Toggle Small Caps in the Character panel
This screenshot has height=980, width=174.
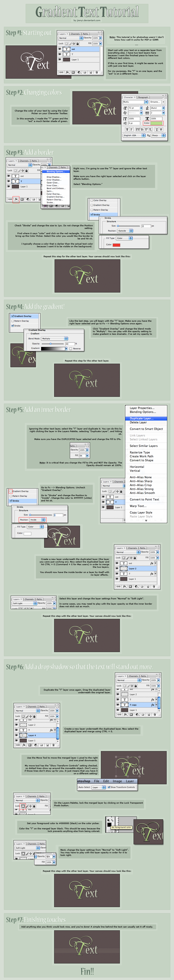point(142,129)
